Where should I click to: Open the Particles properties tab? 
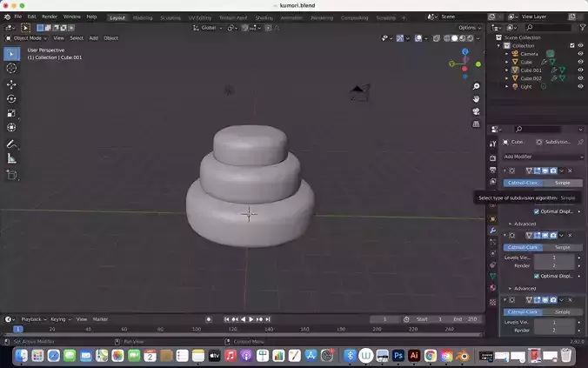click(492, 242)
